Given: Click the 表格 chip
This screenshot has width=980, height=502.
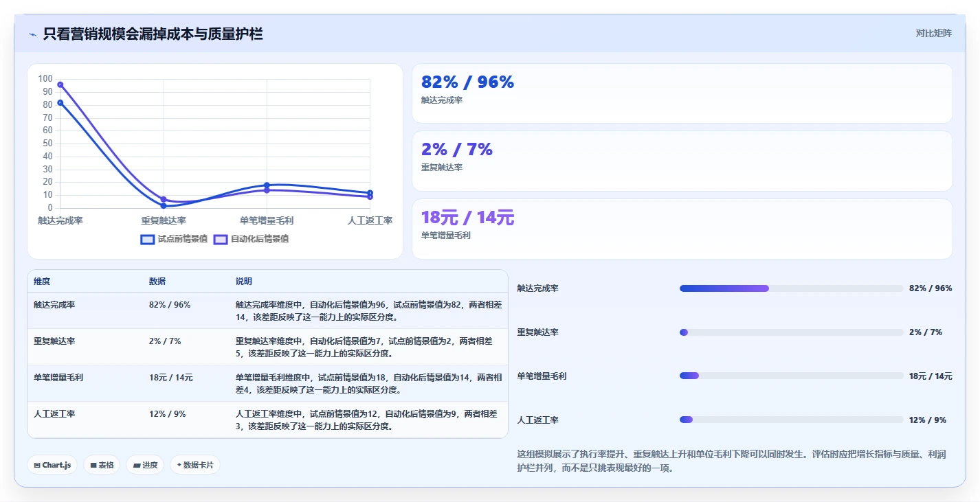Looking at the screenshot, I should click(102, 465).
